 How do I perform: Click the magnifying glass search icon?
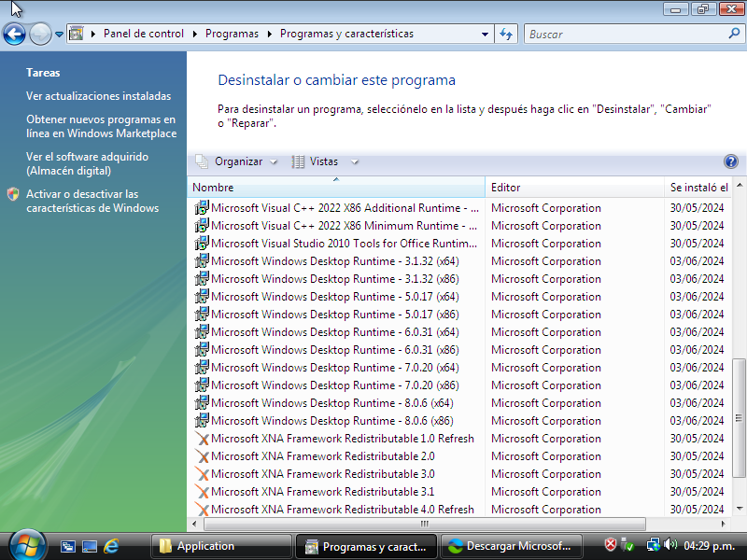click(x=734, y=34)
